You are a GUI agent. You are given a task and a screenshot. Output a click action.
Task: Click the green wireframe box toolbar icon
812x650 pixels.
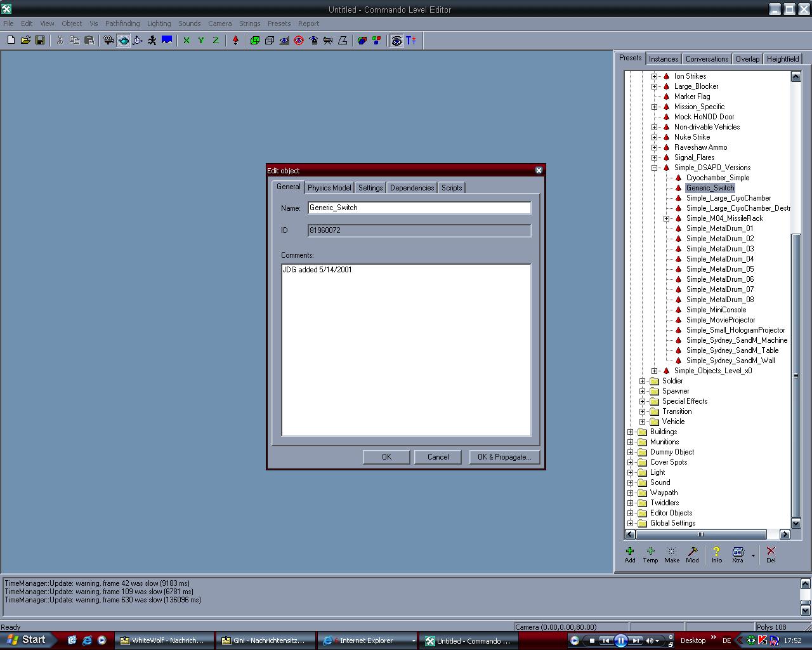point(255,41)
